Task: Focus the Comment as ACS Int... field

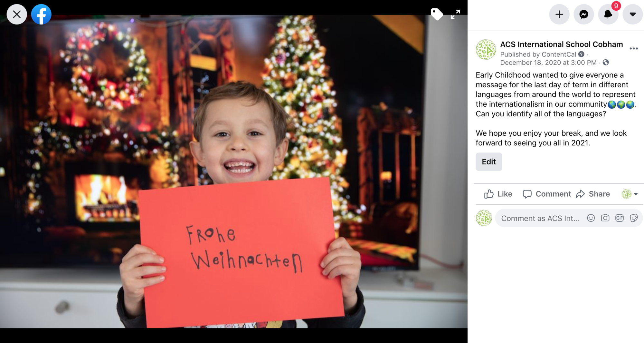Action: (x=540, y=218)
